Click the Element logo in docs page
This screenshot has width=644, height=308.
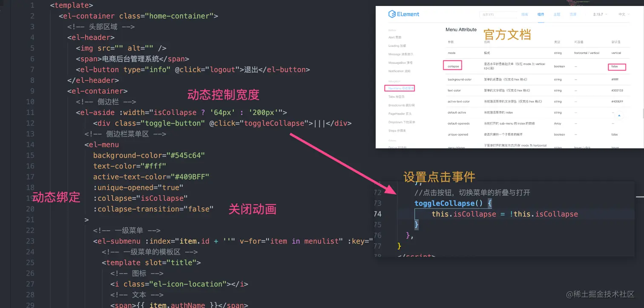point(404,14)
